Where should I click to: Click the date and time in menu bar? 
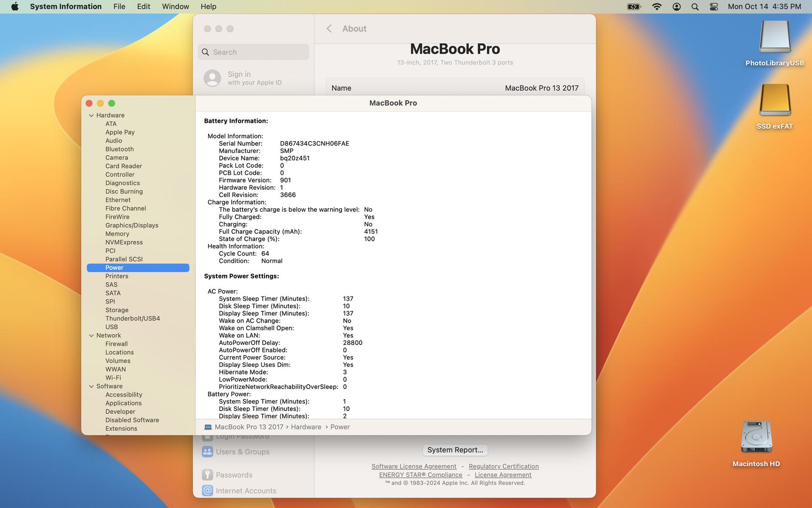pos(765,7)
